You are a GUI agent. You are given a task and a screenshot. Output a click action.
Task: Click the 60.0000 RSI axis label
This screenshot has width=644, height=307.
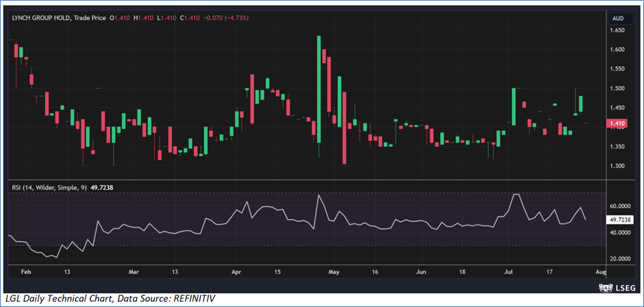[x=619, y=206]
